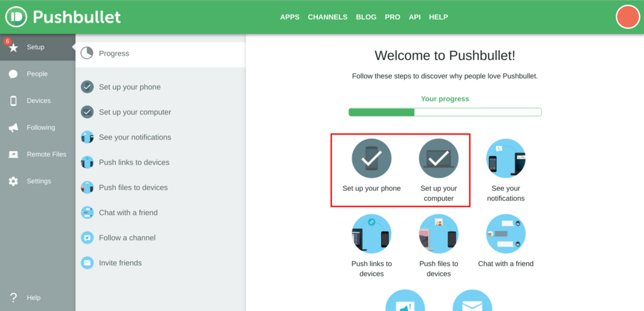Image resolution: width=644 pixels, height=311 pixels.
Task: Click the Help question mark icon
Action: click(x=14, y=297)
